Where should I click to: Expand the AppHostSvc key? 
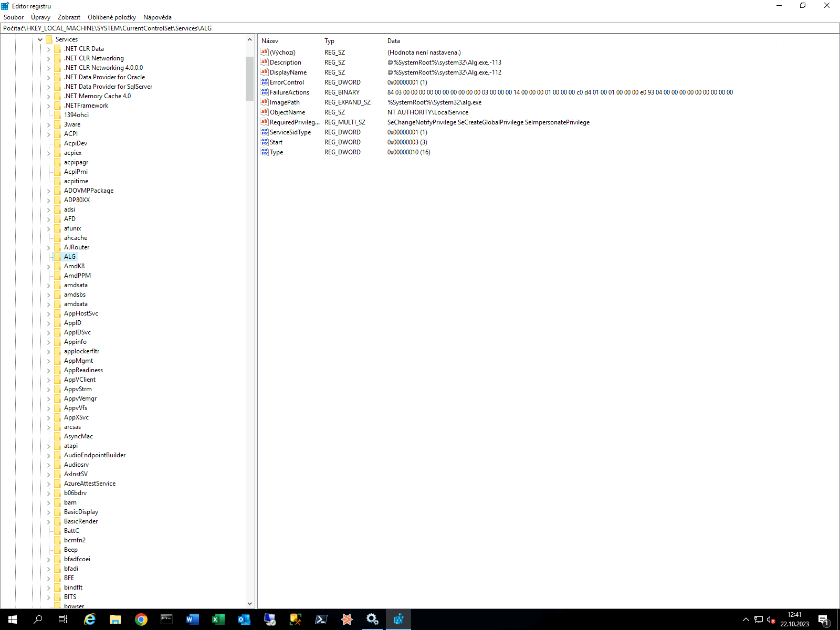(x=49, y=313)
